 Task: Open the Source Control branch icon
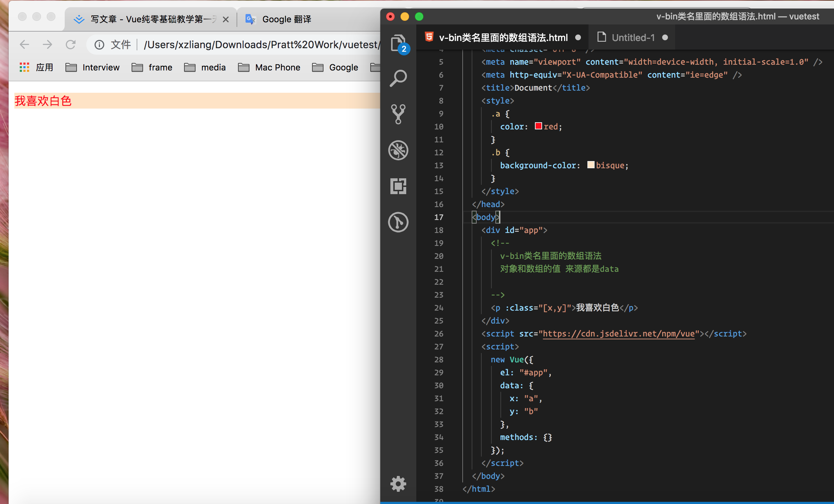tap(398, 114)
